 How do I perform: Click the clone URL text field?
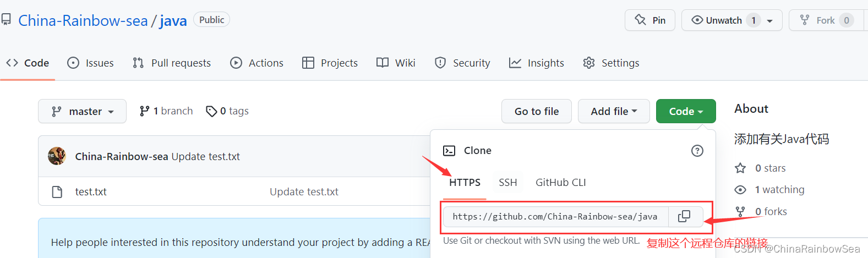(556, 217)
